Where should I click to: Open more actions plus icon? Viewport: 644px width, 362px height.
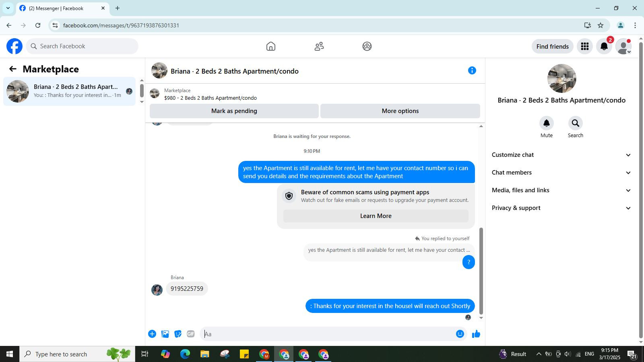[152, 334]
